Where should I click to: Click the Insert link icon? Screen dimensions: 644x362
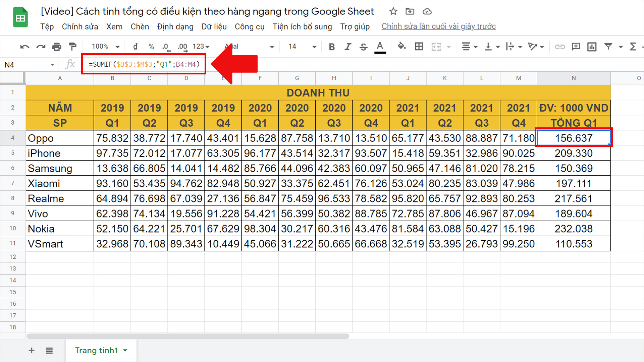click(x=559, y=47)
